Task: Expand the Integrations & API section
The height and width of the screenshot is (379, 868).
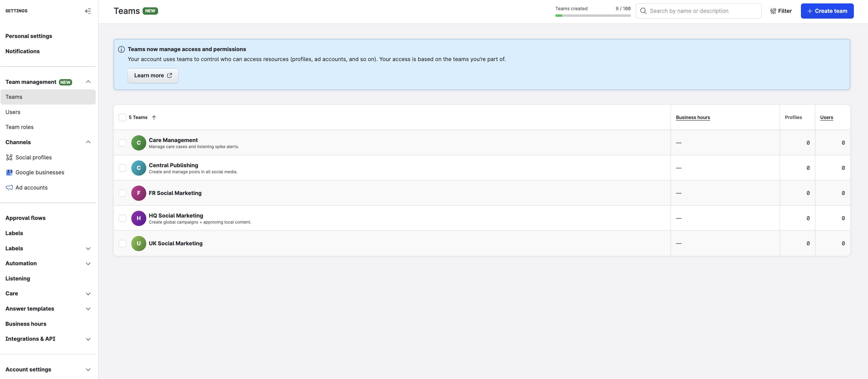Action: click(x=88, y=339)
